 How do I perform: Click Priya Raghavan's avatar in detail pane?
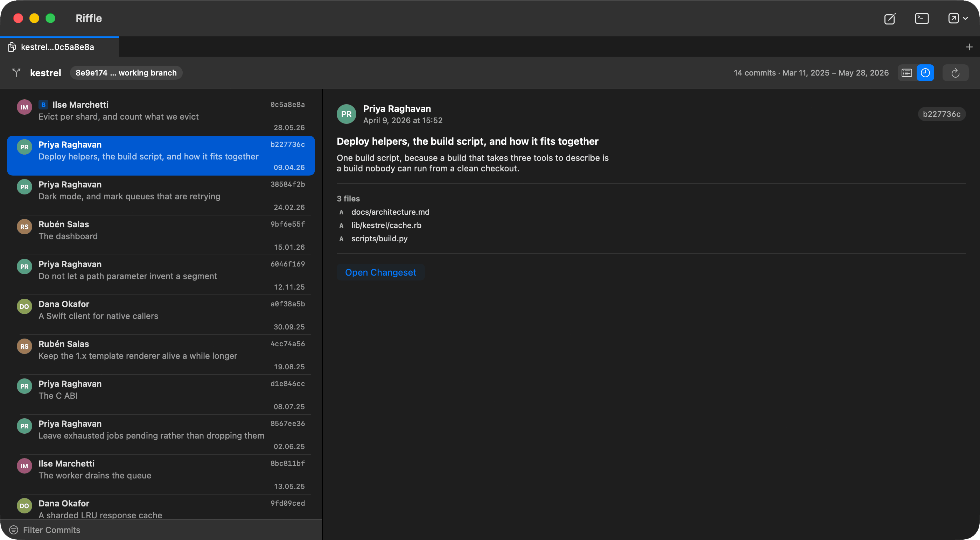(346, 114)
